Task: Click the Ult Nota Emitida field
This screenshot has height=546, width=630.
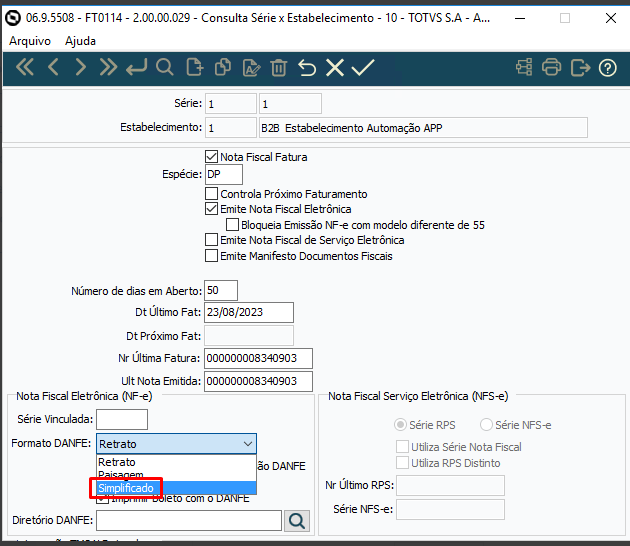Action: click(258, 381)
